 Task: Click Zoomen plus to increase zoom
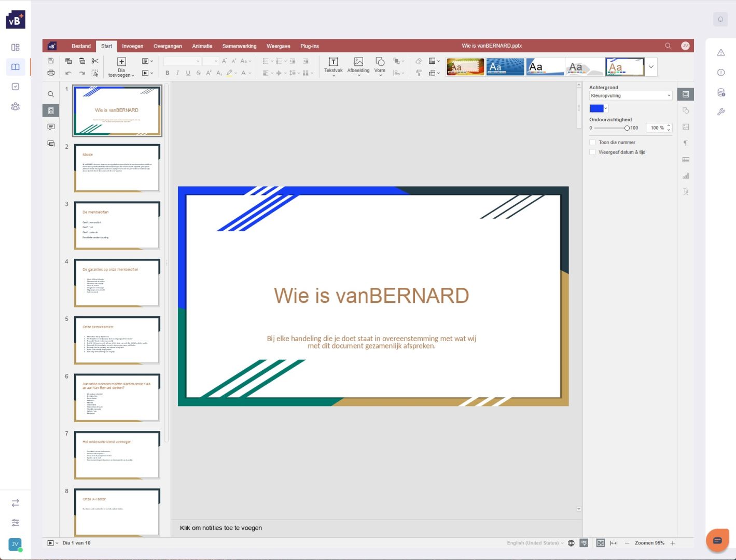point(673,543)
